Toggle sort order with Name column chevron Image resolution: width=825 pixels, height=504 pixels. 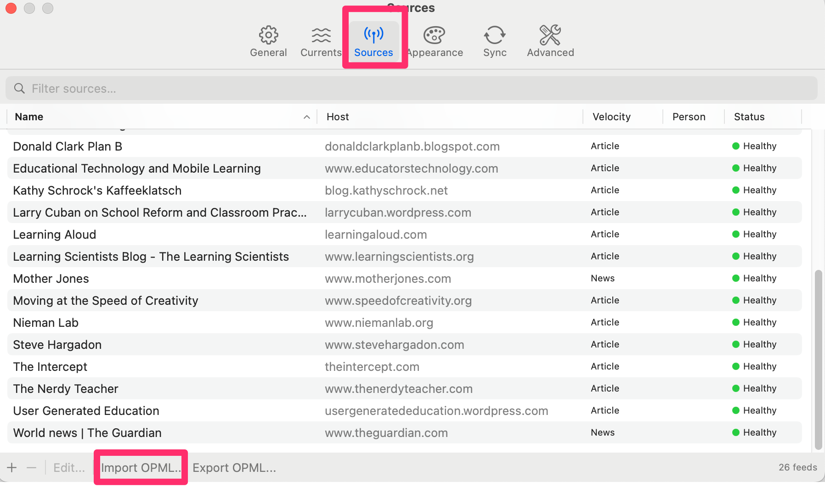[306, 117]
